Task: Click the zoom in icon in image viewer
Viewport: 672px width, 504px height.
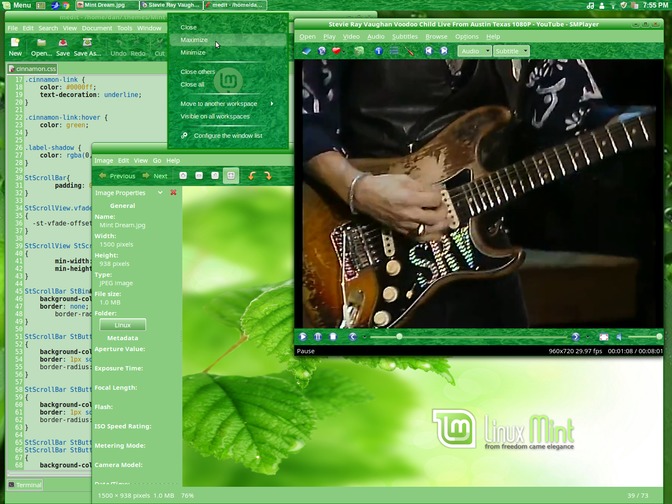Action: click(x=183, y=176)
